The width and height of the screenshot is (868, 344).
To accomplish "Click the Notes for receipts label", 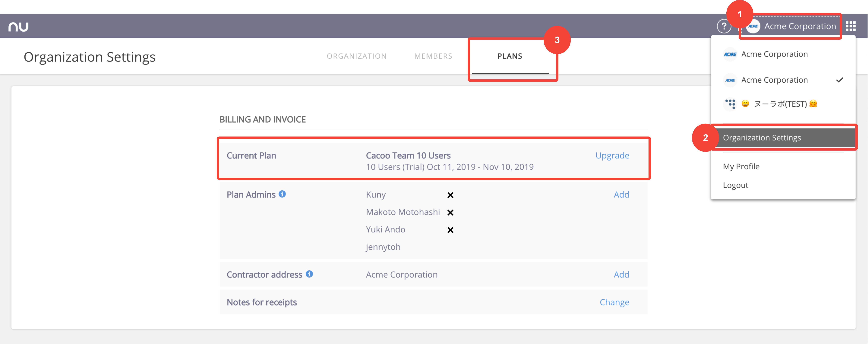I will [x=261, y=302].
